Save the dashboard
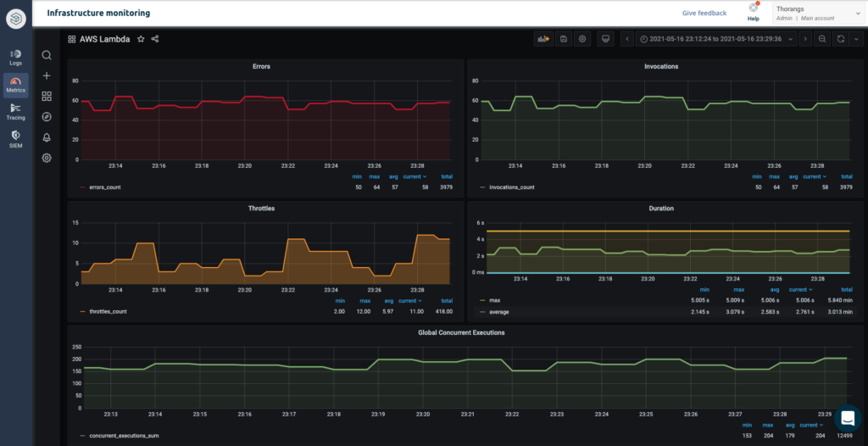 [563, 39]
